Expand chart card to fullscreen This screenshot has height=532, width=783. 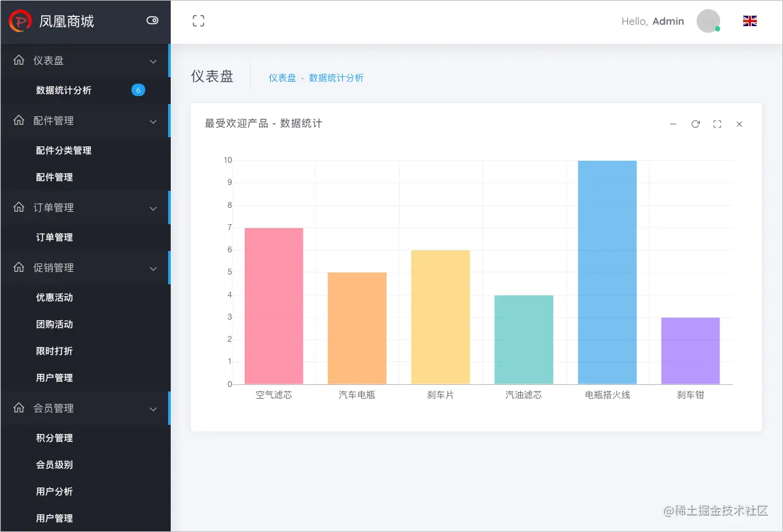click(x=717, y=124)
